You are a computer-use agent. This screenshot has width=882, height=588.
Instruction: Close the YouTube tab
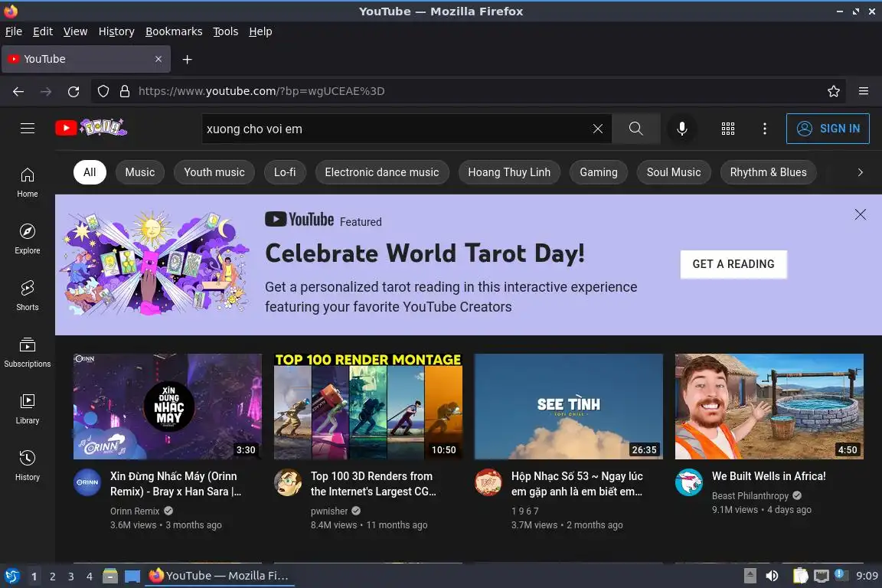pos(158,59)
